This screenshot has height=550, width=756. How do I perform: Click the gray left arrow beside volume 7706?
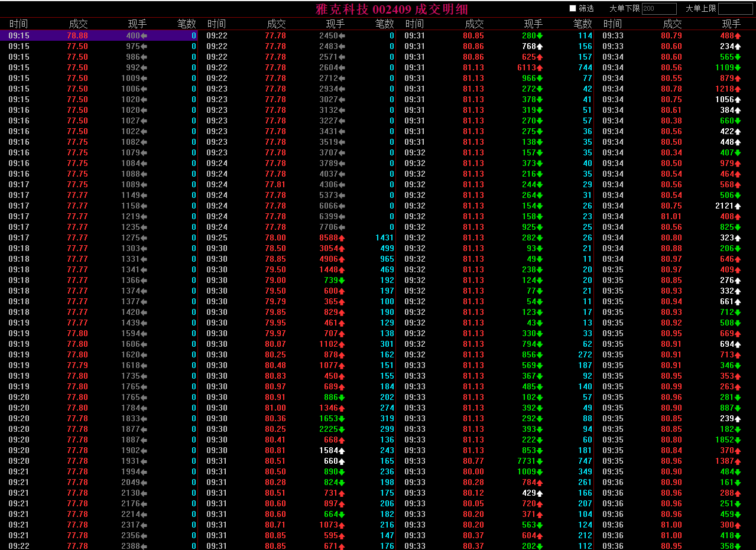tap(342, 227)
